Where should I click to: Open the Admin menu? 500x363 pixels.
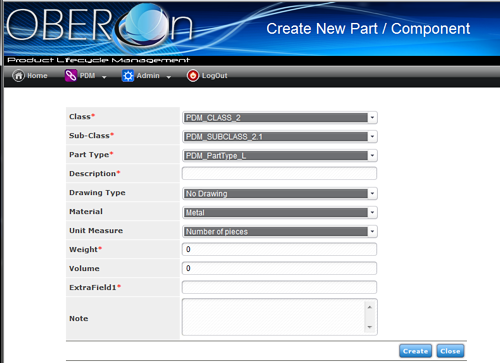[x=146, y=76]
